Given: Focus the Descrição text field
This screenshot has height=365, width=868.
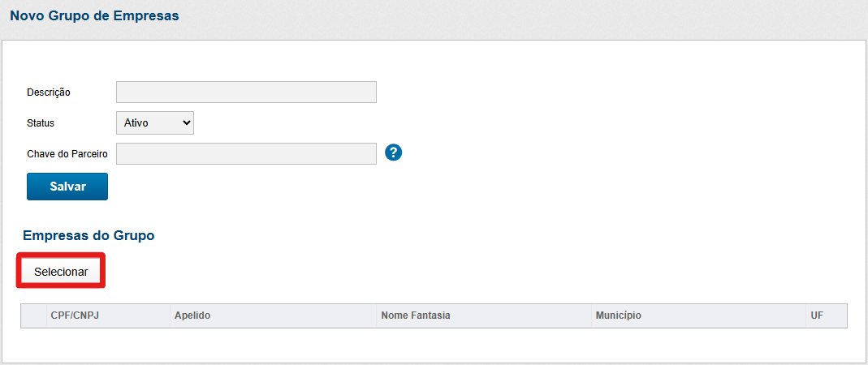Looking at the screenshot, I should click(246, 92).
